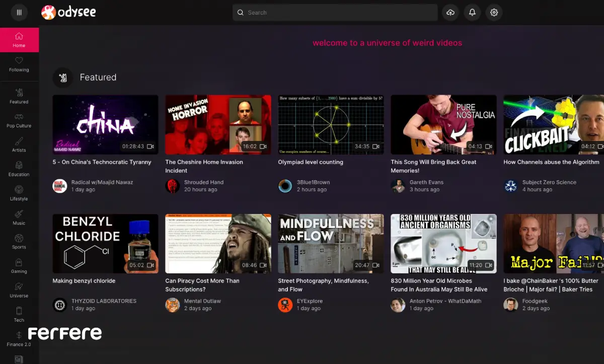Select the Home tab in sidebar
This screenshot has height=364, width=604.
coord(19,40)
